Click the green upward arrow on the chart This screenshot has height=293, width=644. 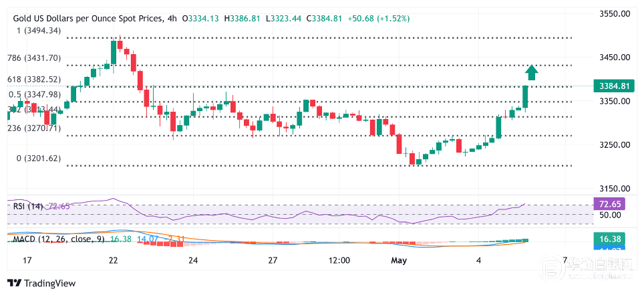pos(532,72)
